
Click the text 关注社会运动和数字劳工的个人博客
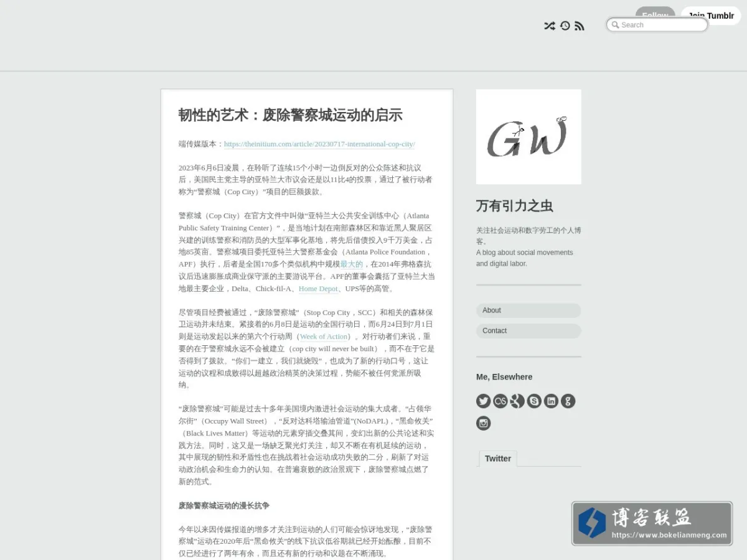(529, 236)
